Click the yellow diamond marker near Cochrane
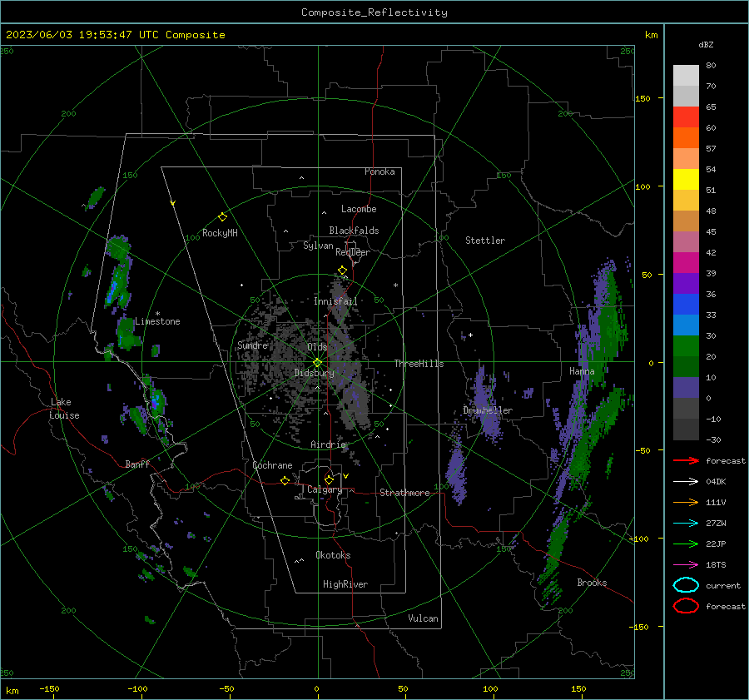This screenshot has width=749, height=700. click(285, 480)
